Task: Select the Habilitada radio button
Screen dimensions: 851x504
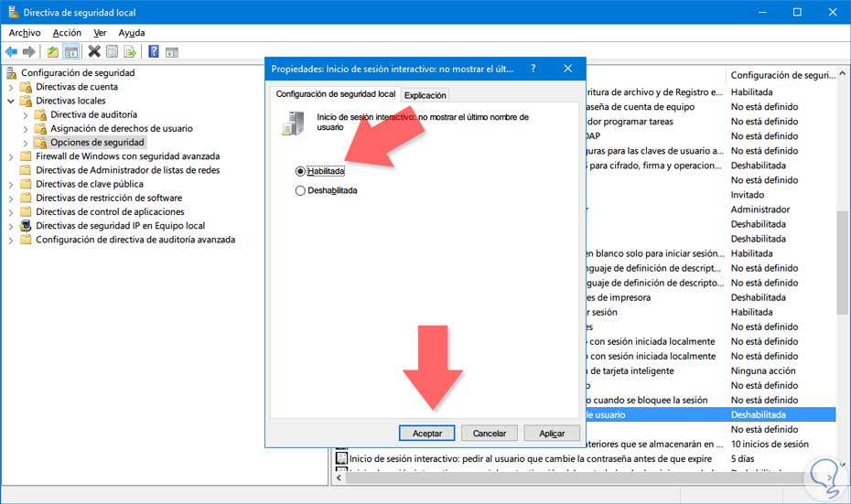Action: (300, 171)
